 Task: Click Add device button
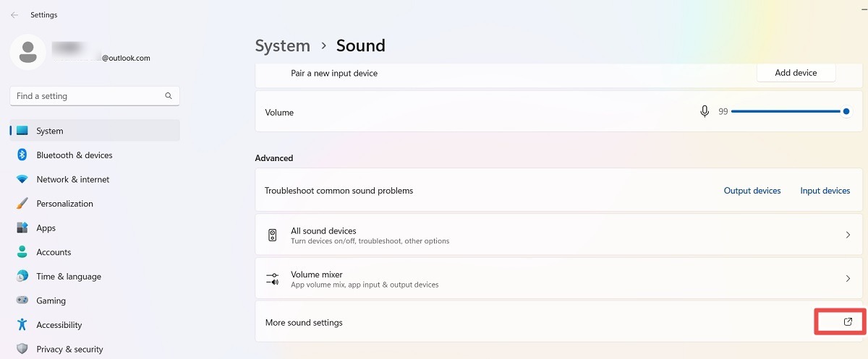point(796,73)
